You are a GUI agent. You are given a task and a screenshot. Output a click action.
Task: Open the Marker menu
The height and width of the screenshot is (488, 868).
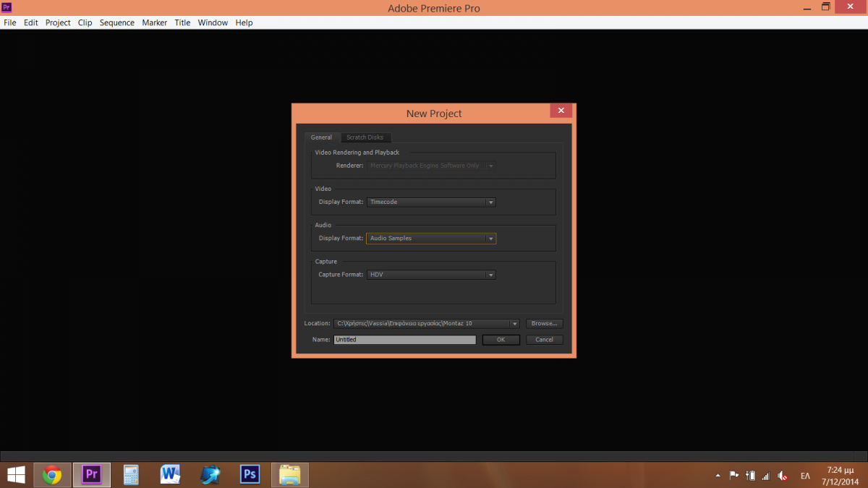pos(154,22)
